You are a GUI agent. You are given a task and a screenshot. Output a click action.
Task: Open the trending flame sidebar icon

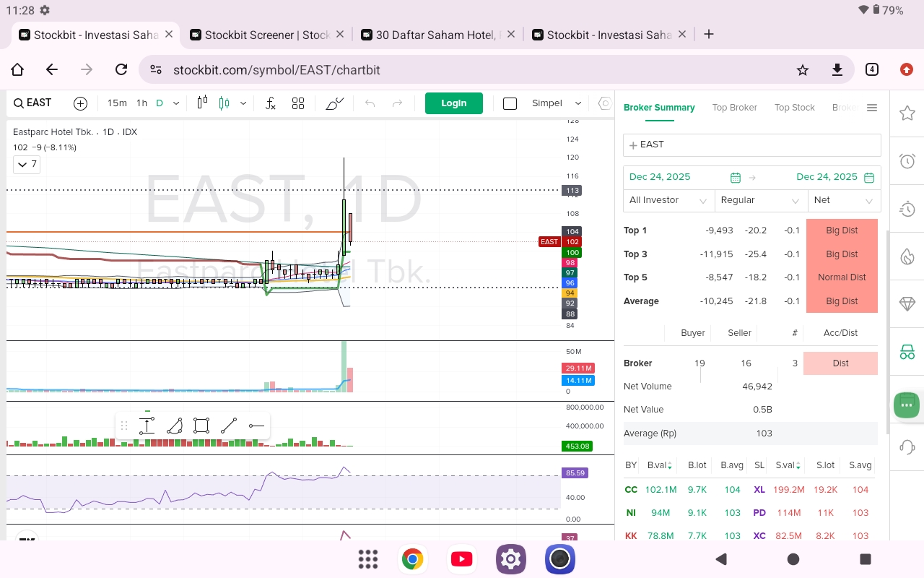pos(907,256)
